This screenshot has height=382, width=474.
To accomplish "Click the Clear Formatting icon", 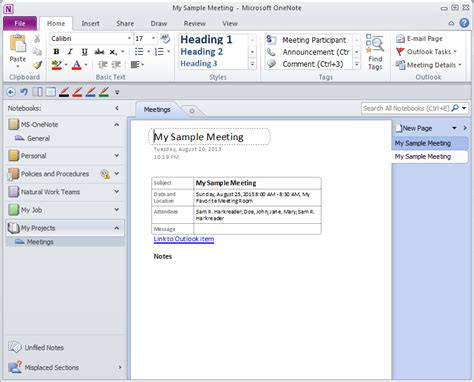I will tap(165, 38).
